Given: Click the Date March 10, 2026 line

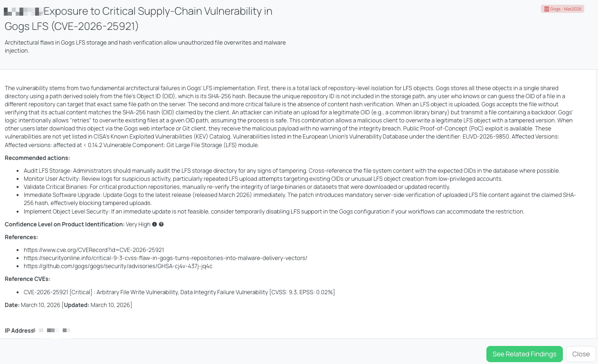Looking at the screenshot, I should coord(68,305).
